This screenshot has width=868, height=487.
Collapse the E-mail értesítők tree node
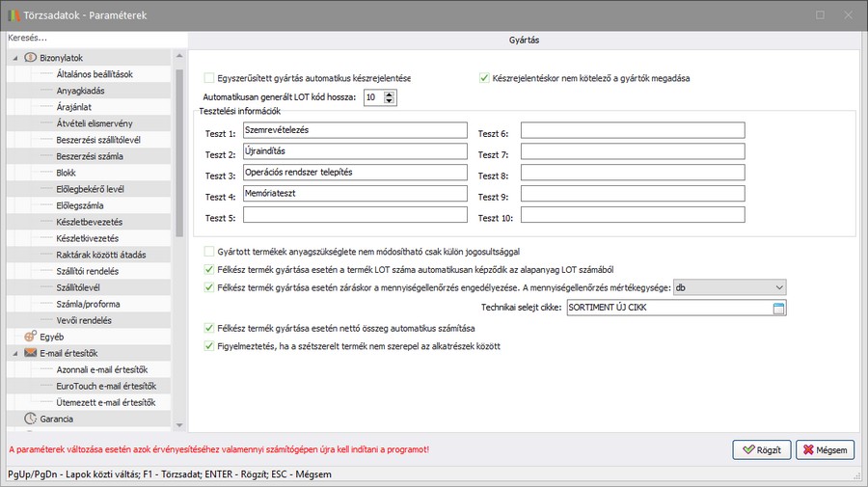pyautogui.click(x=15, y=353)
